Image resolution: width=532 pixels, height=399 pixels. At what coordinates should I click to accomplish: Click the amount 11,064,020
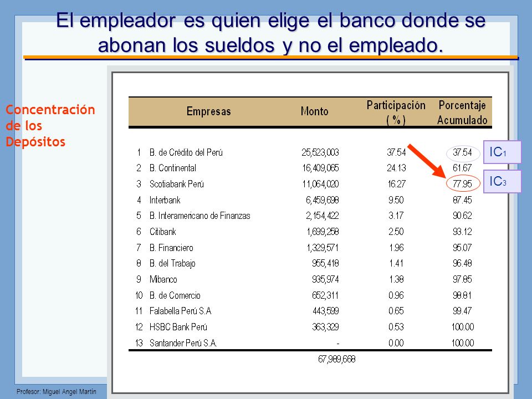pyautogui.click(x=320, y=184)
